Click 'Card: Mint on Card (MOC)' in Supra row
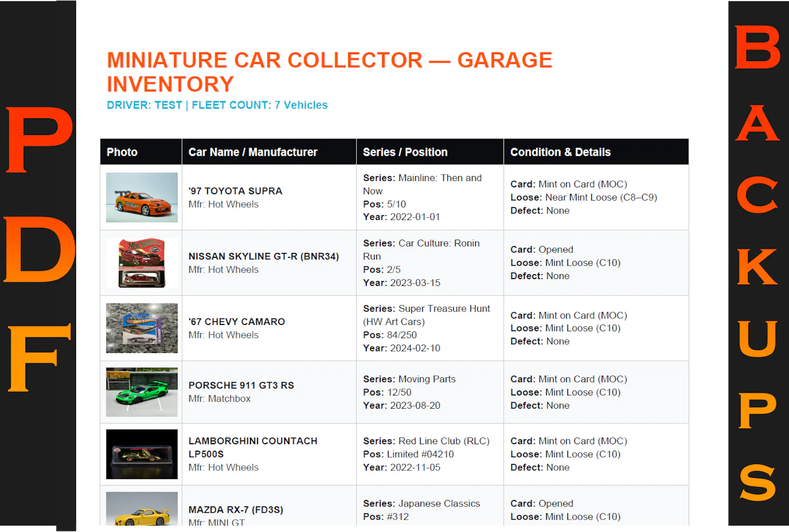This screenshot has width=789, height=532. (569, 184)
